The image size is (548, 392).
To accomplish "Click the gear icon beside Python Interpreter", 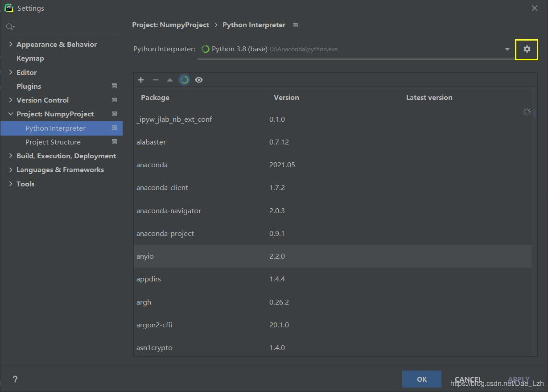I will click(527, 50).
